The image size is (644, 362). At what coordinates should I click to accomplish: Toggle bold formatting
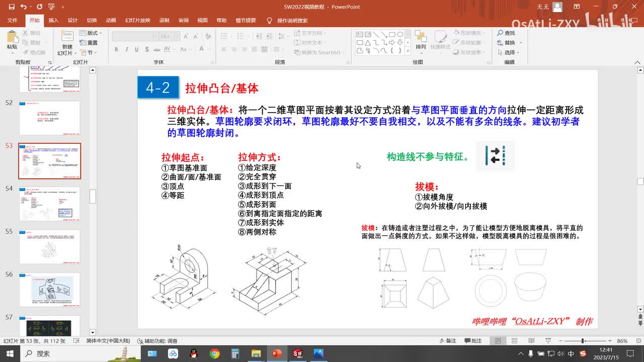[x=116, y=49]
